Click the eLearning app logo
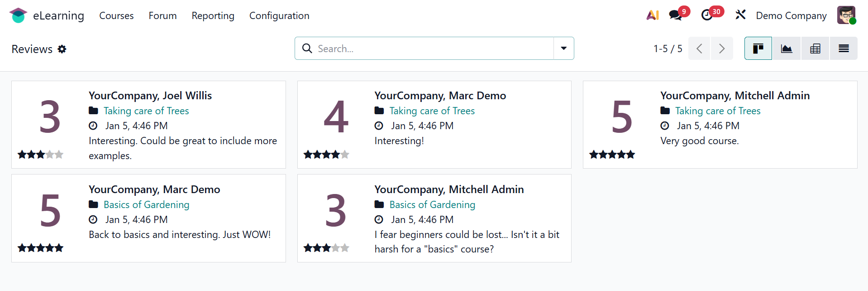Screen dimensions: 868x291 [x=18, y=15]
